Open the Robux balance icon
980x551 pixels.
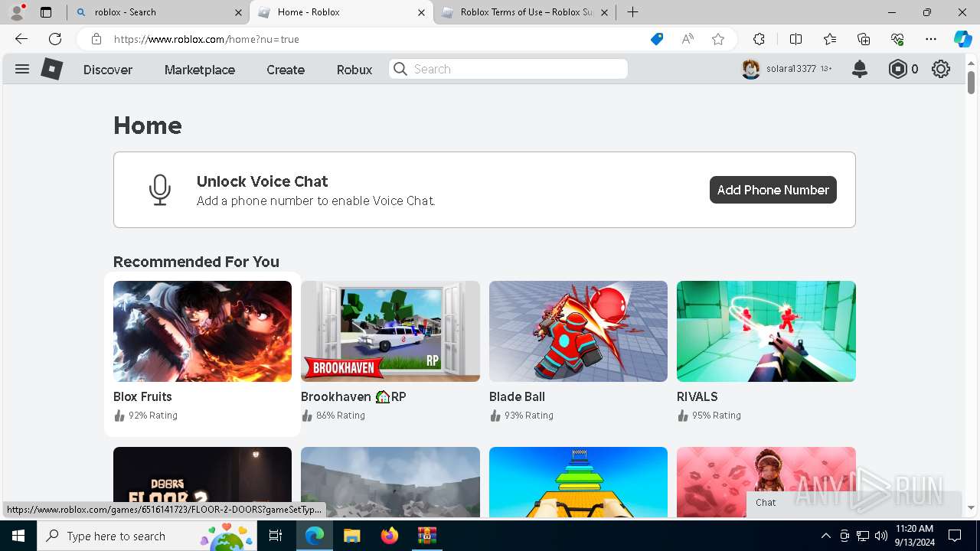897,69
